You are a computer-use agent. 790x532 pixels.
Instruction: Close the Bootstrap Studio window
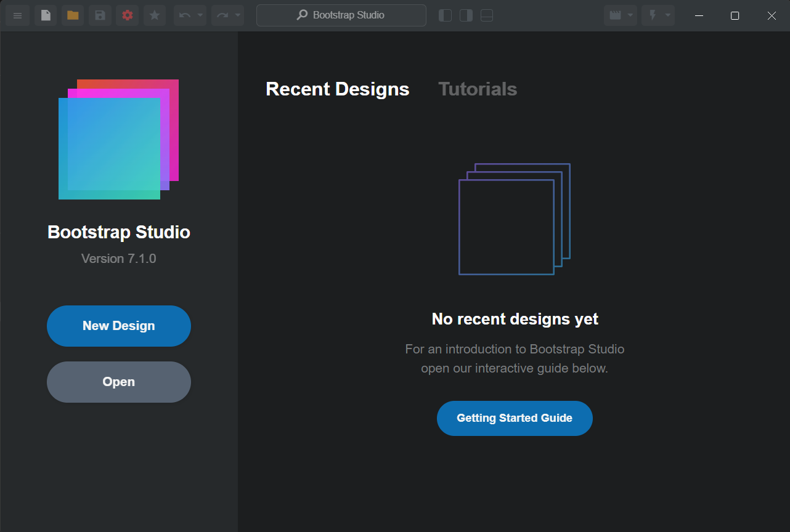[x=772, y=15]
